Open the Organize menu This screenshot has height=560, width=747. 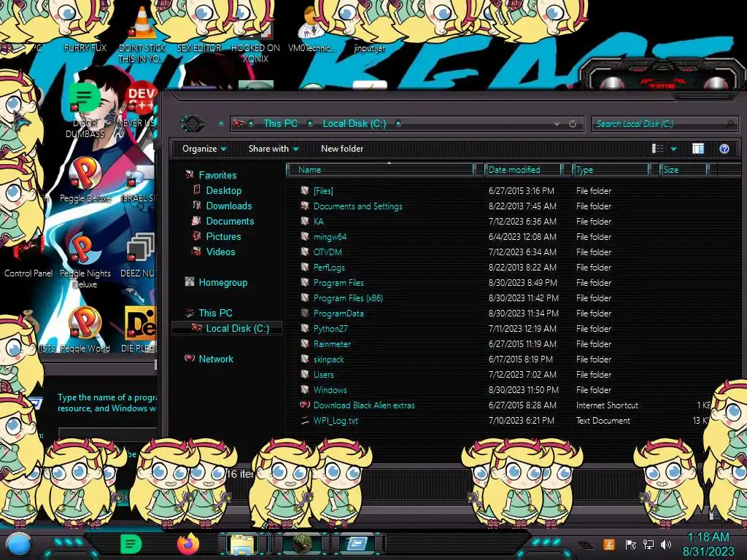(x=204, y=149)
